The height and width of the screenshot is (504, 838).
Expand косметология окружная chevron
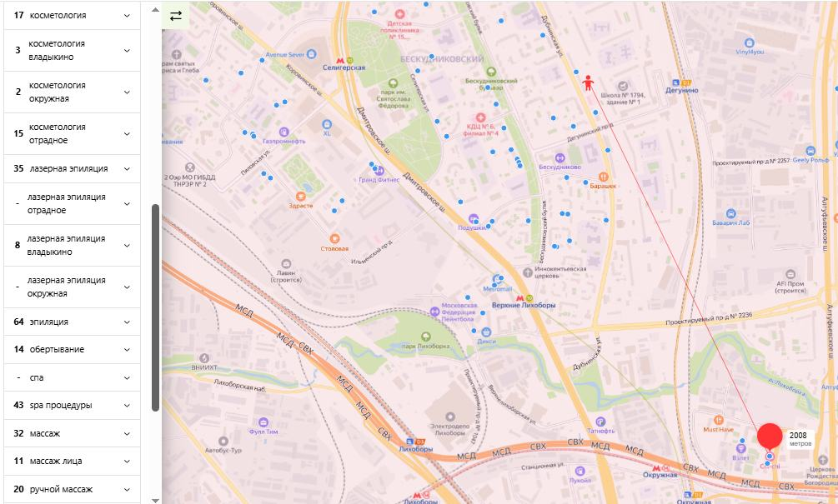click(x=128, y=92)
